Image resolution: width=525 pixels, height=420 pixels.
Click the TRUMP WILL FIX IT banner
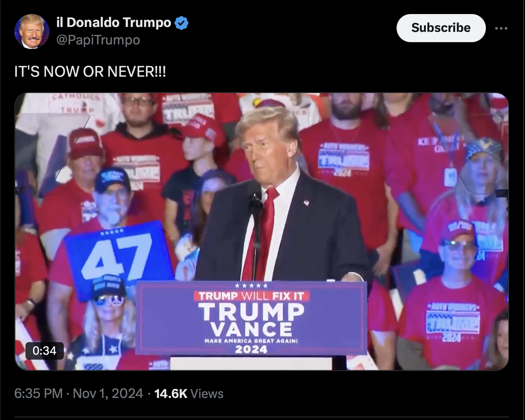tap(251, 296)
